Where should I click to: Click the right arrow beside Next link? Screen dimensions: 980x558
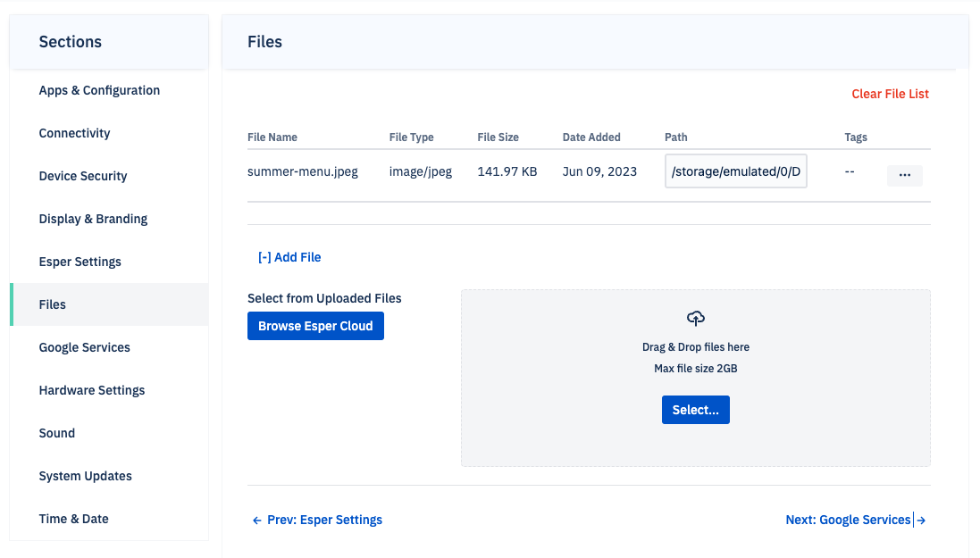[921, 519]
